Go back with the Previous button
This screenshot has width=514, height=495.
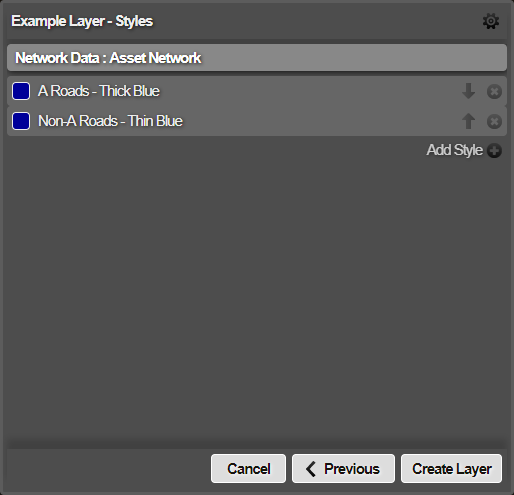point(343,468)
